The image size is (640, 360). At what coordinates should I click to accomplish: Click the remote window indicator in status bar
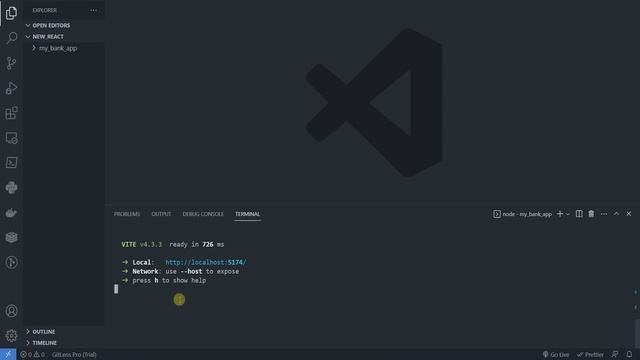point(8,354)
